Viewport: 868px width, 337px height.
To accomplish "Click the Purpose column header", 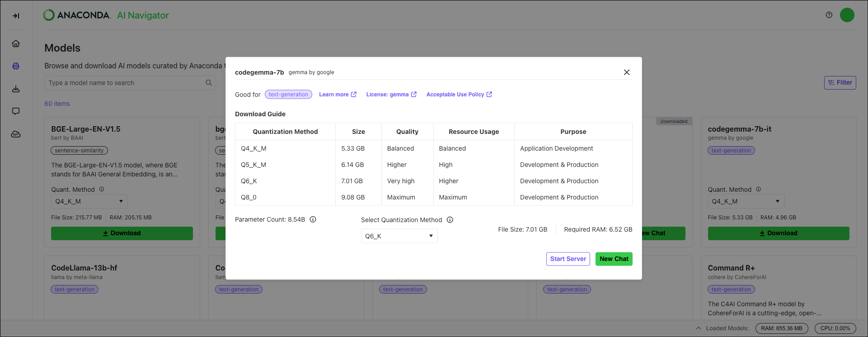I will tap(573, 132).
